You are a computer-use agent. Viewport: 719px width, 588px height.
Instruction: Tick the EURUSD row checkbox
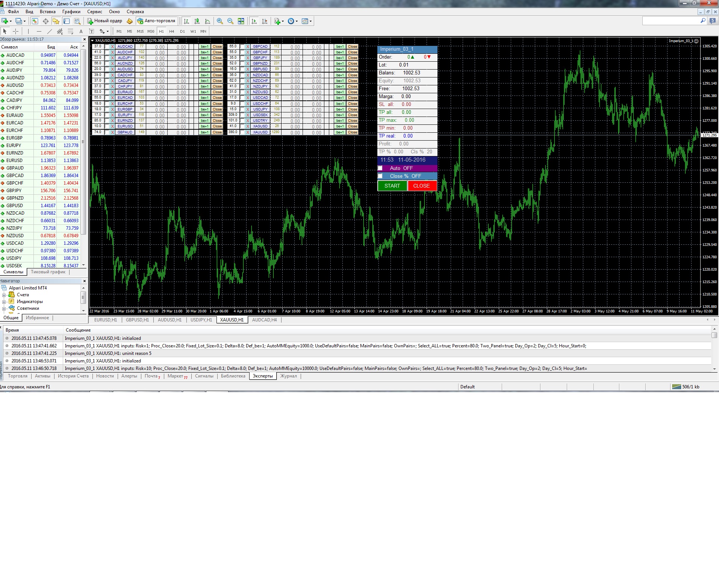pyautogui.click(x=107, y=126)
